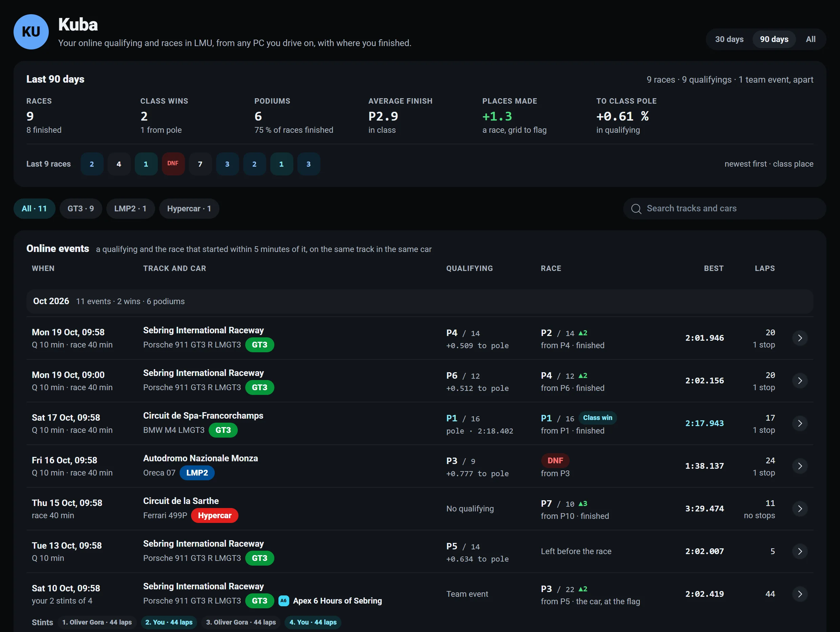The height and width of the screenshot is (632, 840).
Task: Click the Class win badge
Action: 597,418
